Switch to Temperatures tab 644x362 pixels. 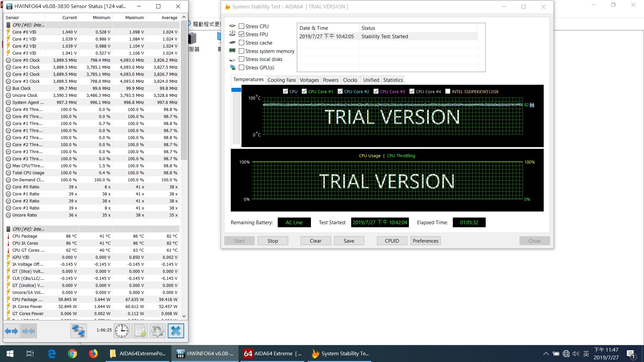coord(249,79)
